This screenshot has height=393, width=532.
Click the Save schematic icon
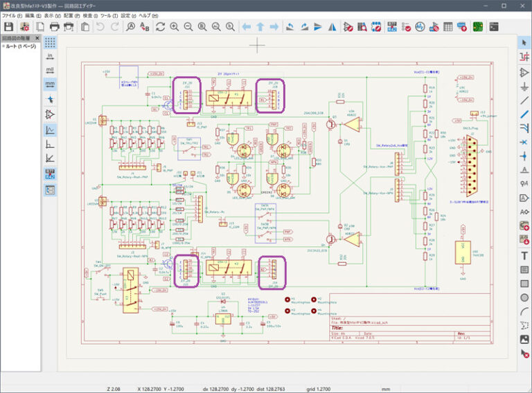9,27
